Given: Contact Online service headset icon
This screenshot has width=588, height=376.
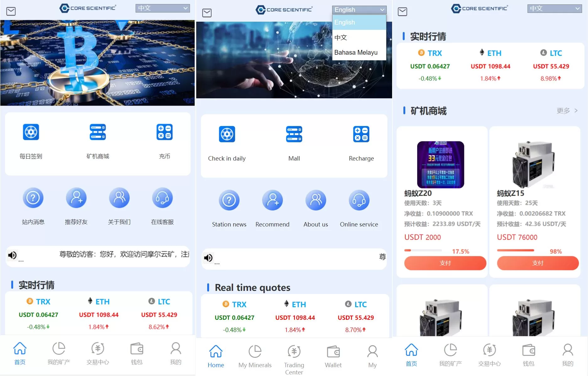Looking at the screenshot, I should pyautogui.click(x=359, y=200).
